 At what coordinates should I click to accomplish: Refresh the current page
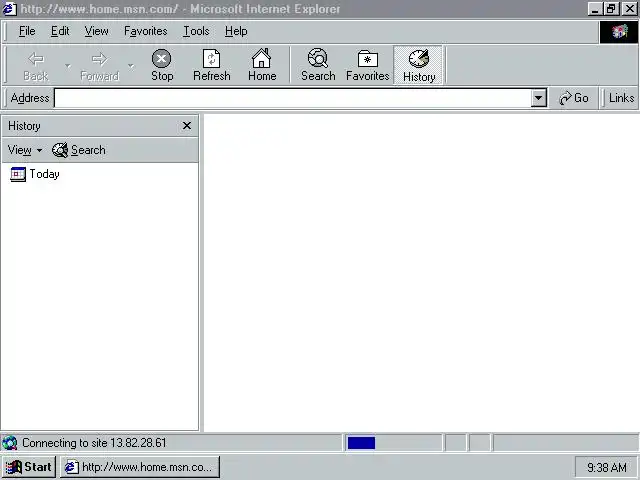coord(211,65)
